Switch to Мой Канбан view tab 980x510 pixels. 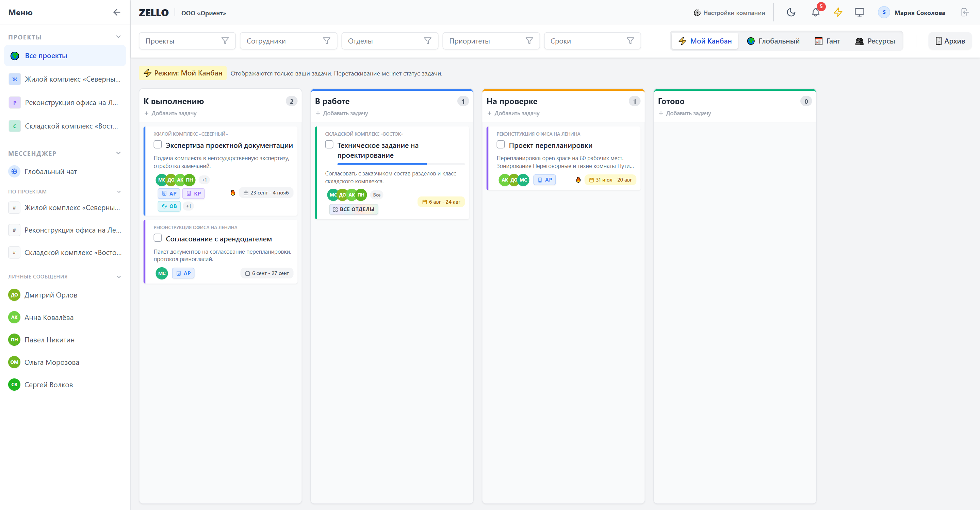[705, 41]
